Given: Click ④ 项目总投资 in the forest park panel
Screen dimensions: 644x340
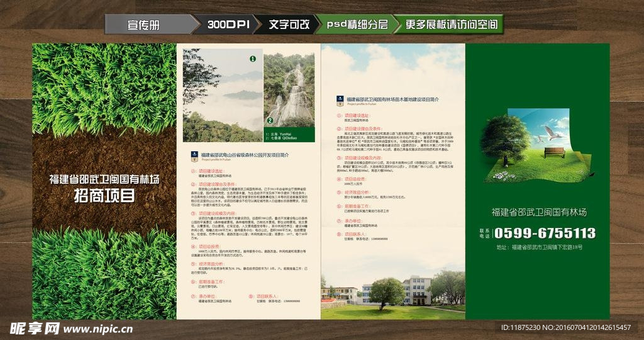Looking at the screenshot, I should click(206, 247).
